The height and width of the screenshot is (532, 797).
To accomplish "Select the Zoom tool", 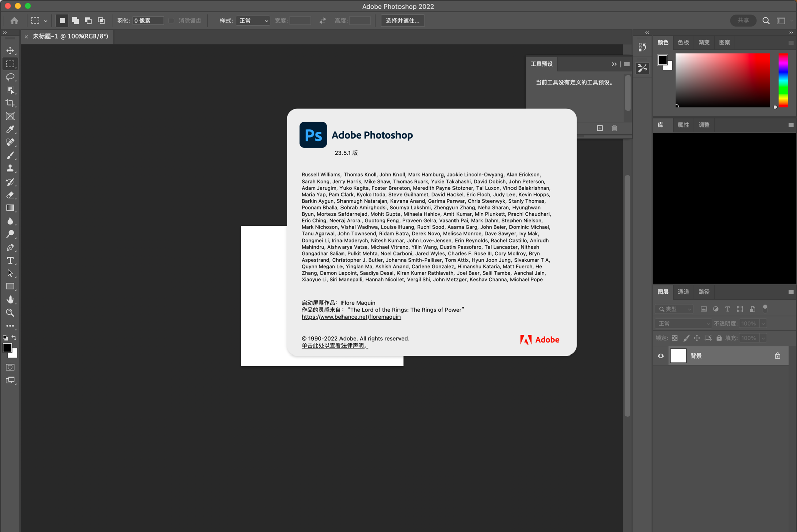I will 10,313.
